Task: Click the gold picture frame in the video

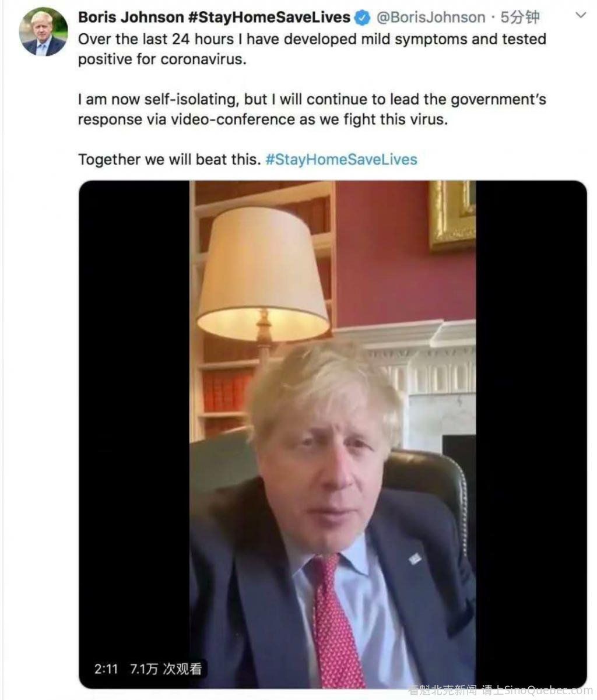Action: (452, 214)
